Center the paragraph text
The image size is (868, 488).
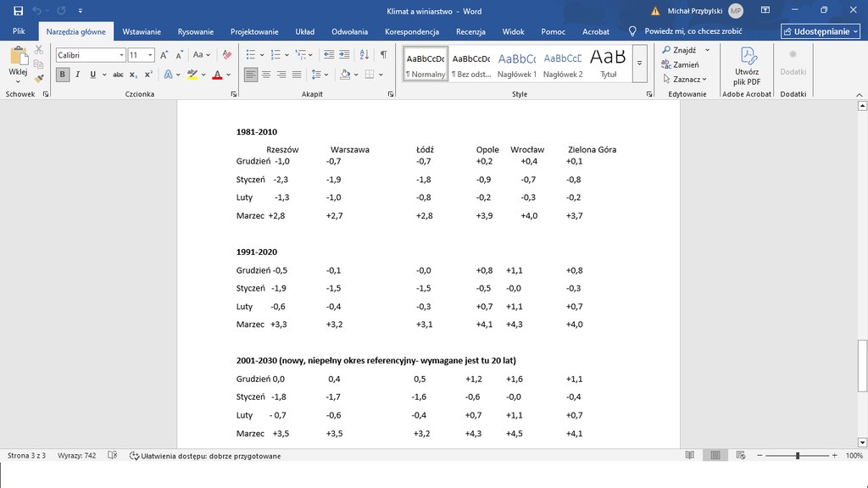click(266, 75)
